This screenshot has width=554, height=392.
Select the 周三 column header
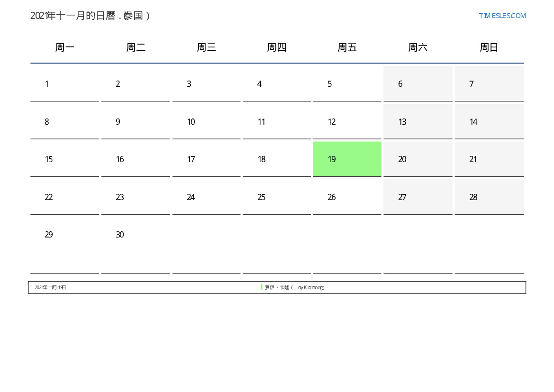point(206,47)
